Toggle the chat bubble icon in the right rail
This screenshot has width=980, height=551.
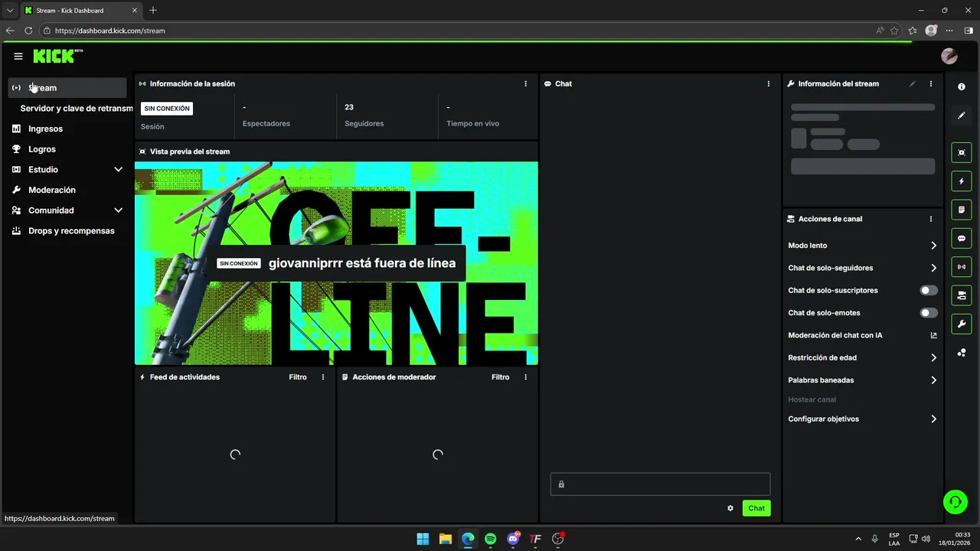pos(962,239)
